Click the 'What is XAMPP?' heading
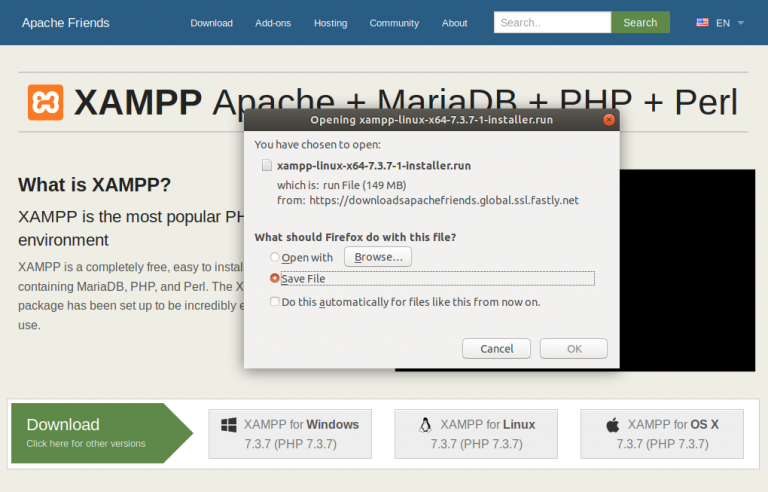The height and width of the screenshot is (492, 768). point(95,185)
